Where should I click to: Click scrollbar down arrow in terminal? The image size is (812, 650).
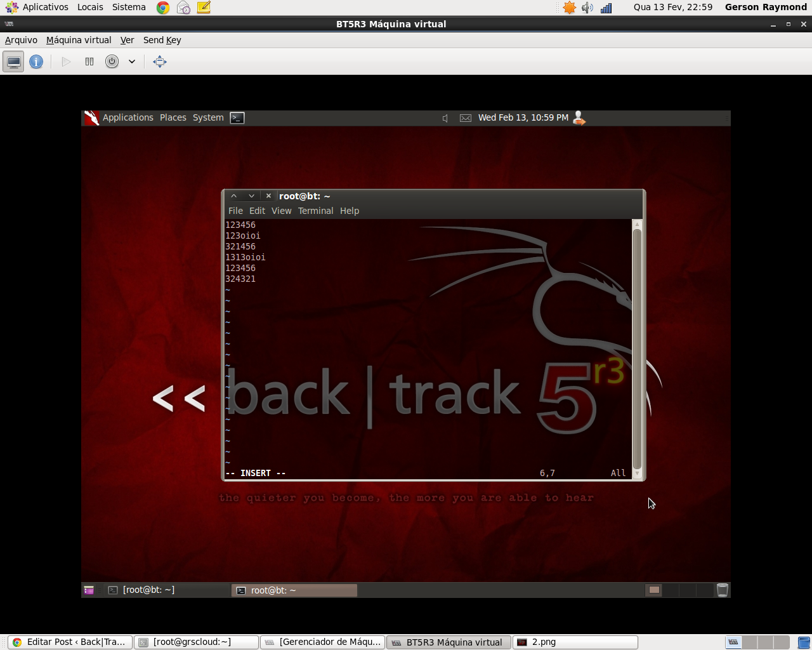[637, 474]
